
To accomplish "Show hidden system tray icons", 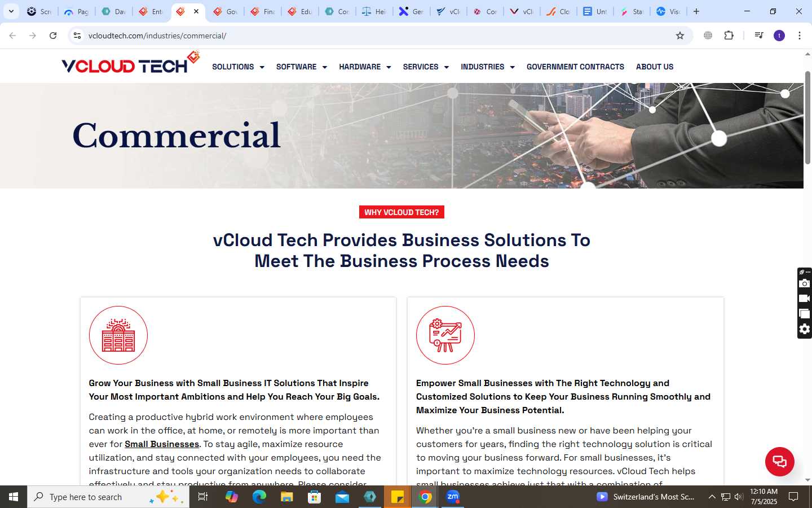I will click(x=712, y=497).
